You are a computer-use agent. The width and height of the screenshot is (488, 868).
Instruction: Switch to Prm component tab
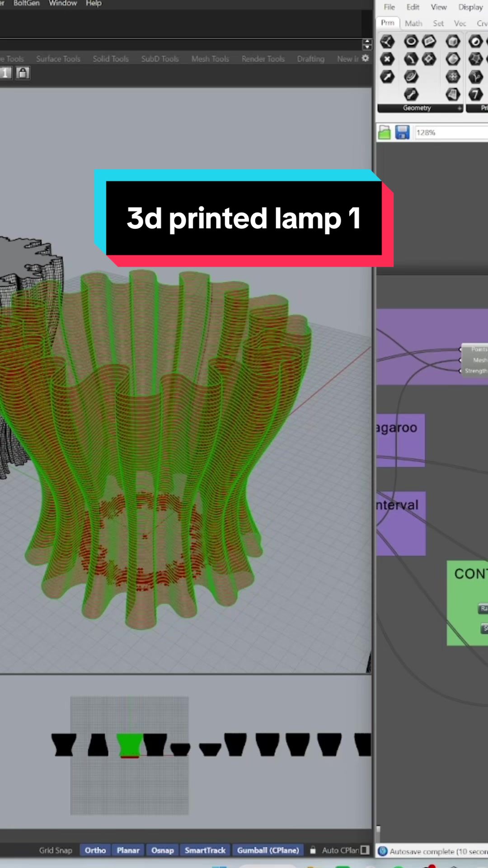[x=387, y=23]
